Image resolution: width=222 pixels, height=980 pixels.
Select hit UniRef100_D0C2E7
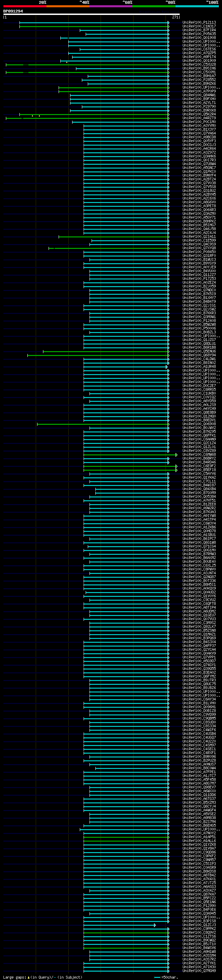(199, 386)
